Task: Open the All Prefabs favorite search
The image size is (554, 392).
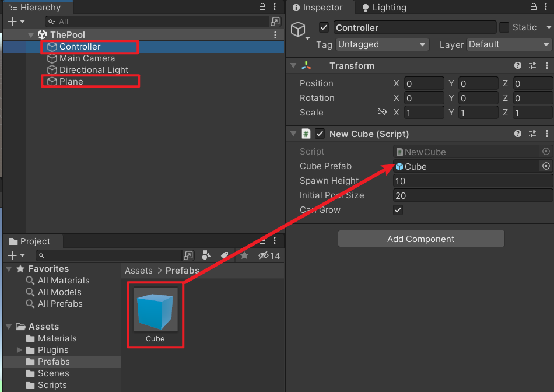Action: click(x=60, y=304)
